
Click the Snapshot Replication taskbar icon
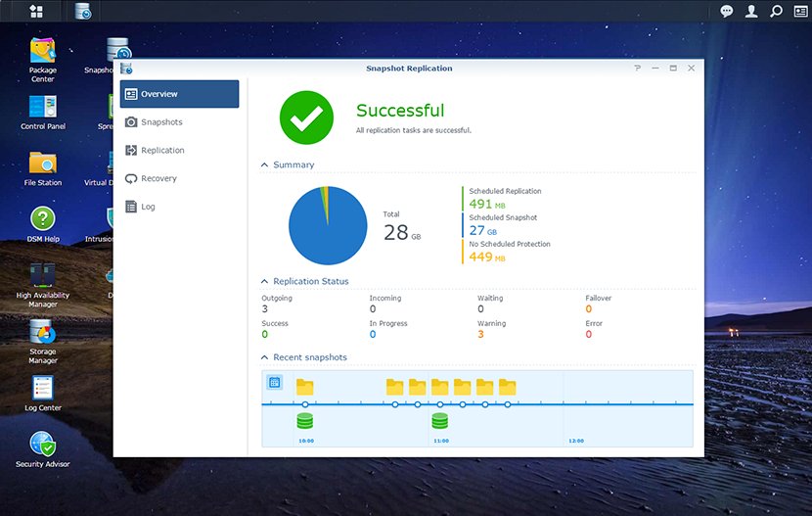83,11
